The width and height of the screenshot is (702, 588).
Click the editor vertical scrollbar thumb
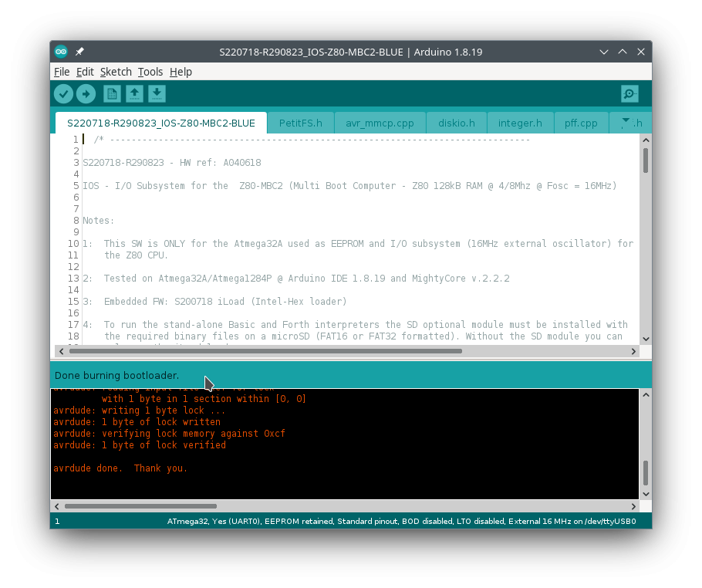pyautogui.click(x=646, y=161)
